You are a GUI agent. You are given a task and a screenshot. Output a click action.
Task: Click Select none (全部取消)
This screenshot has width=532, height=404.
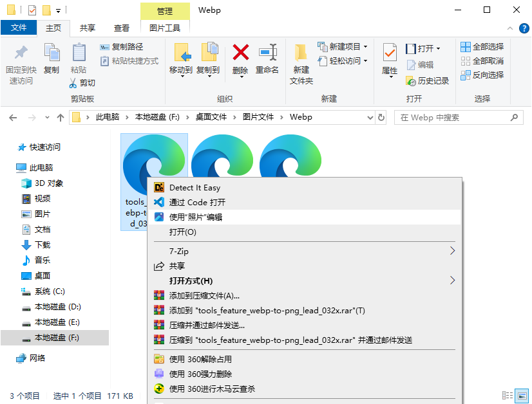click(x=482, y=61)
